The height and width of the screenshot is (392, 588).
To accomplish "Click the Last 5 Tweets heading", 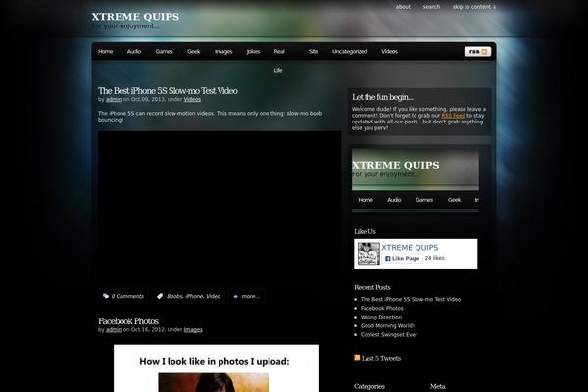I will tap(381, 359).
